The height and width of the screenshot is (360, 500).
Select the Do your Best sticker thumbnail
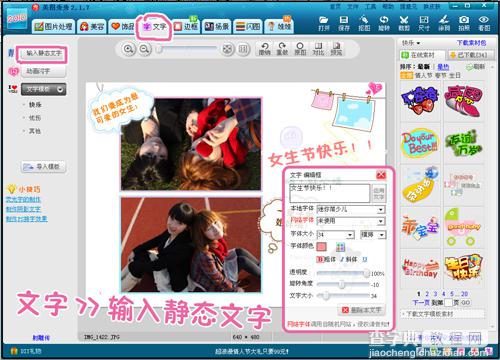point(420,143)
